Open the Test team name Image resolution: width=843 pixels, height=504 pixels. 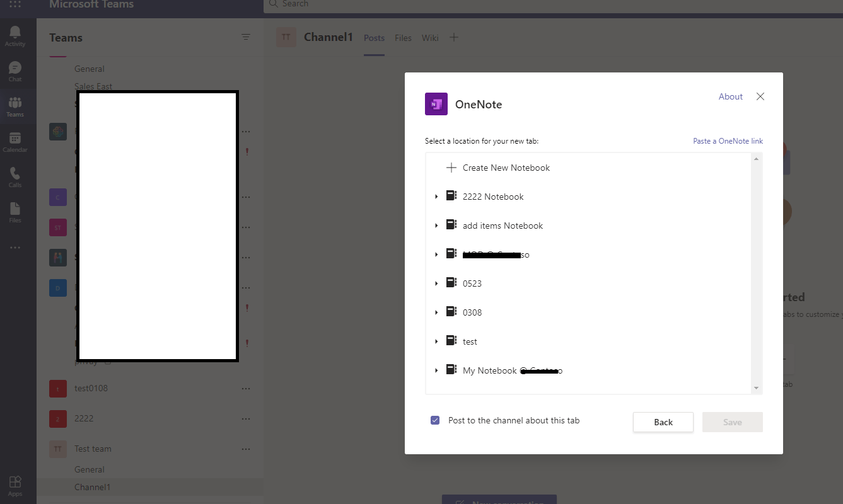click(93, 449)
